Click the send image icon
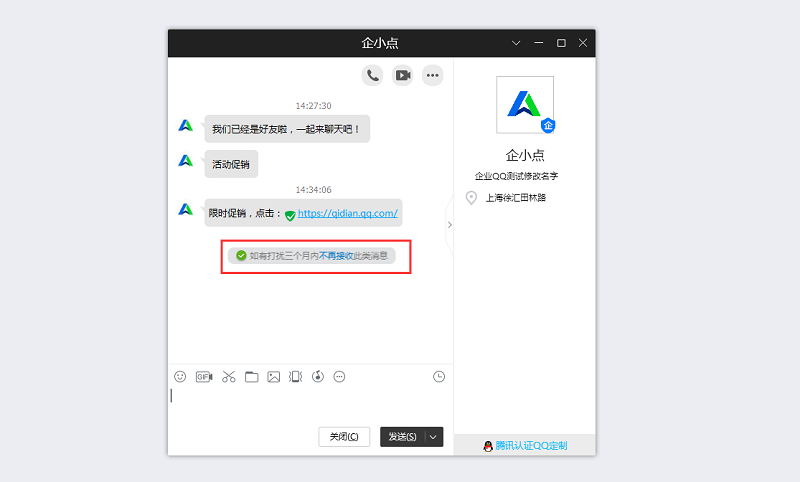The height and width of the screenshot is (482, 800). coord(274,376)
